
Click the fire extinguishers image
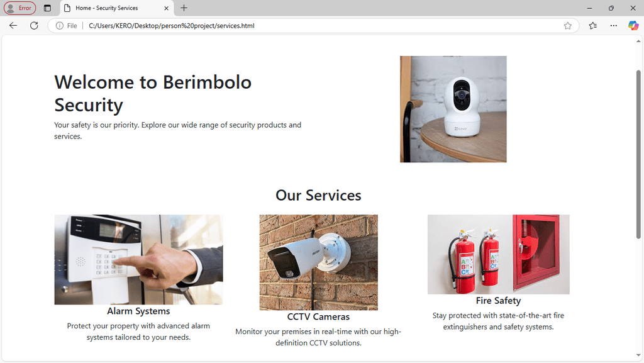(x=498, y=254)
